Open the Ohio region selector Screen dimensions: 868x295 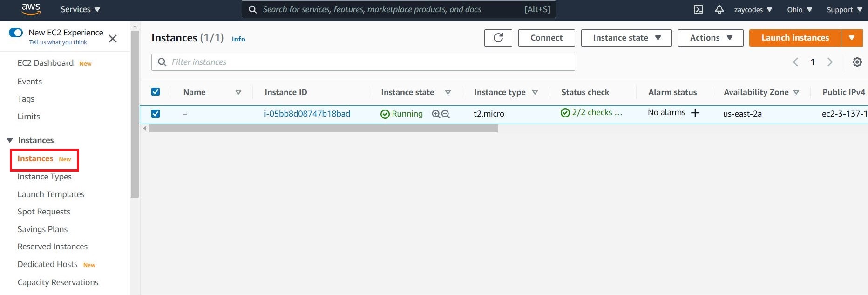799,10
